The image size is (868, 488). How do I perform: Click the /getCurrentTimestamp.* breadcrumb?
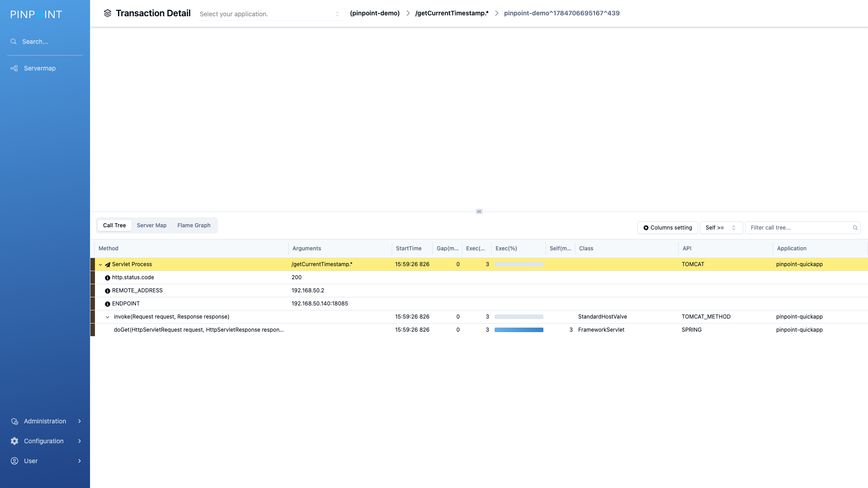click(x=452, y=13)
